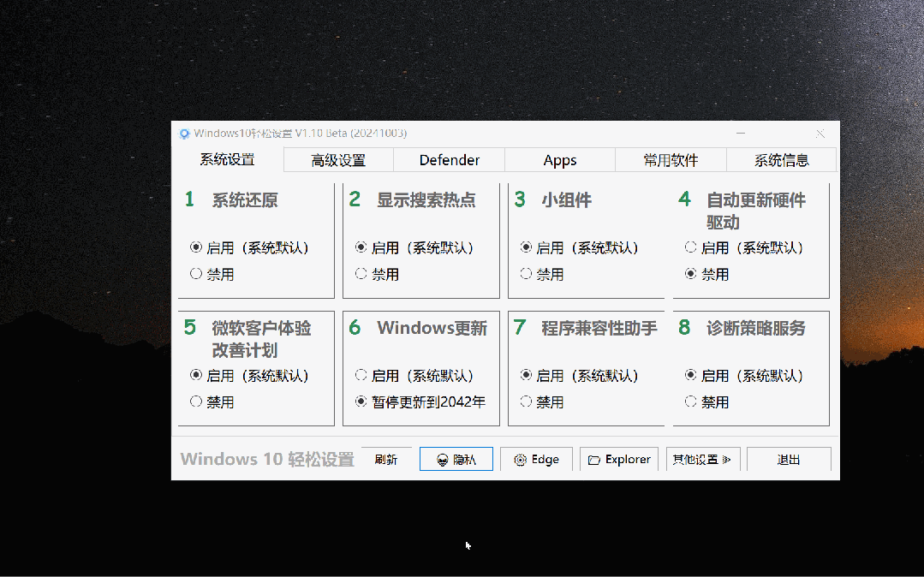Open the Apps tab
The image size is (924, 577).
coord(560,160)
